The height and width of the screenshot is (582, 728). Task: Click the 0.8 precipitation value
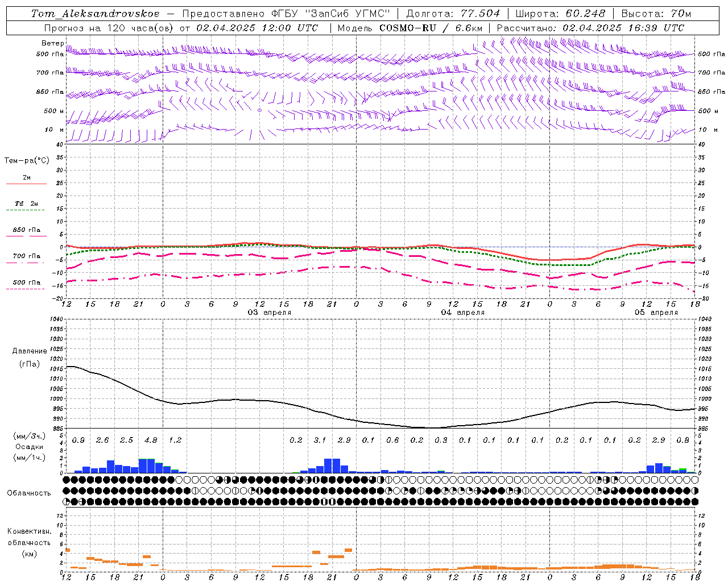682,440
